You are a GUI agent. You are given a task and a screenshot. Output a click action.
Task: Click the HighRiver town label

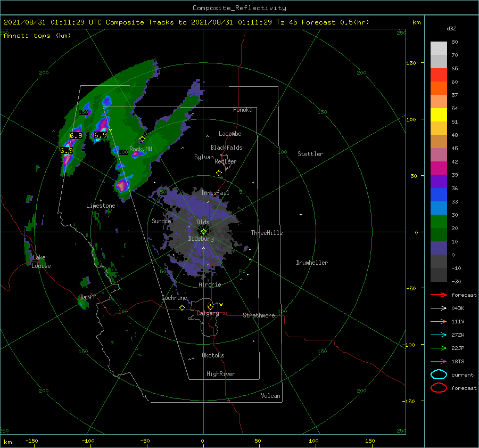coord(221,374)
